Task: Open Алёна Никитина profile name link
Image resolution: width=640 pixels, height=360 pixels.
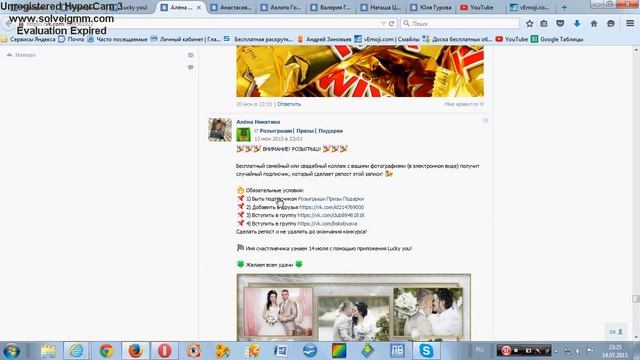Action: coord(258,122)
